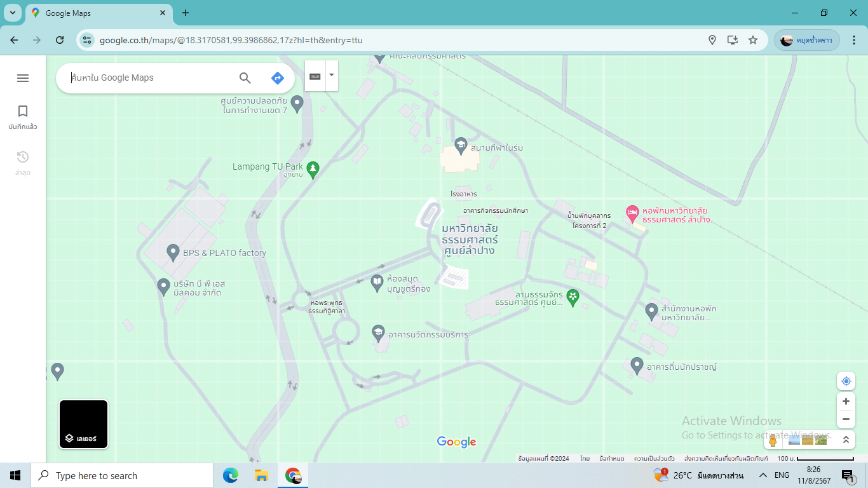The image size is (868, 488).
Task: Click the หอพระพุทธธรรมทิฐิศาลา label
Action: click(327, 307)
